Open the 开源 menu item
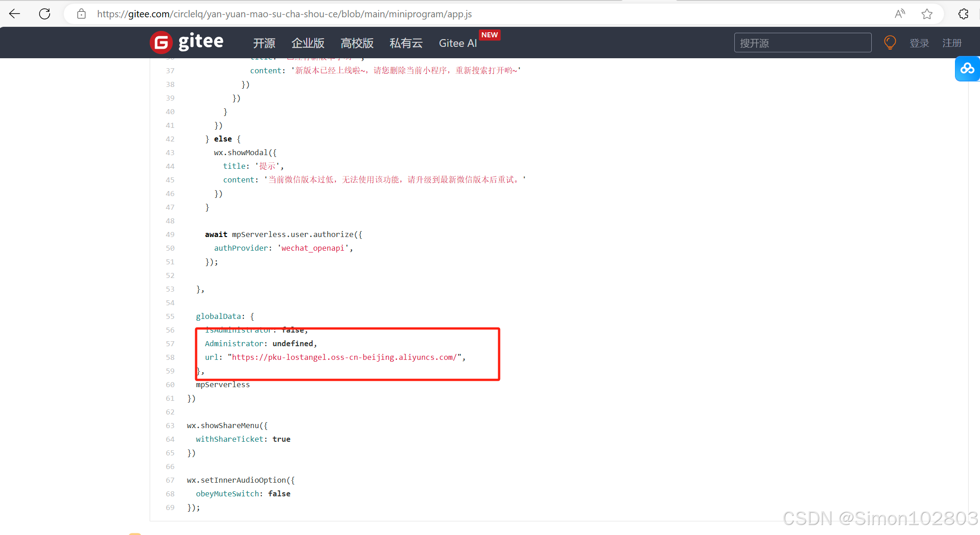Image resolution: width=980 pixels, height=535 pixels. [264, 43]
